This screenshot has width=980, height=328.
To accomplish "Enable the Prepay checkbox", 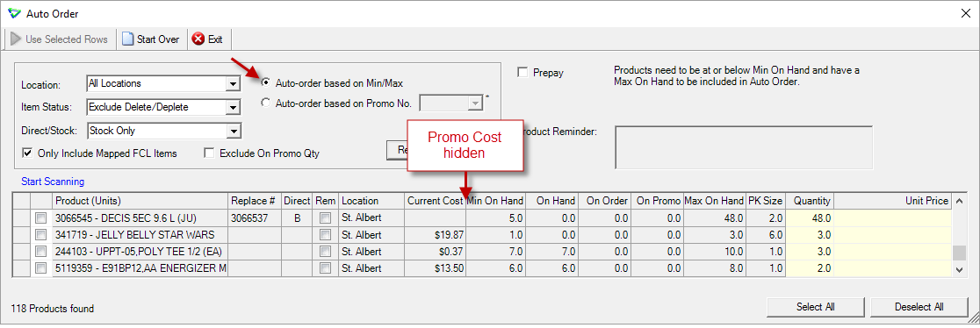I will 522,73.
